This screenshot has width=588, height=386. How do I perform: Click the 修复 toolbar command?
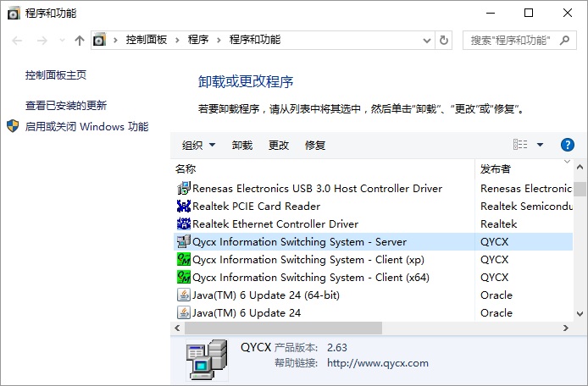click(x=315, y=145)
